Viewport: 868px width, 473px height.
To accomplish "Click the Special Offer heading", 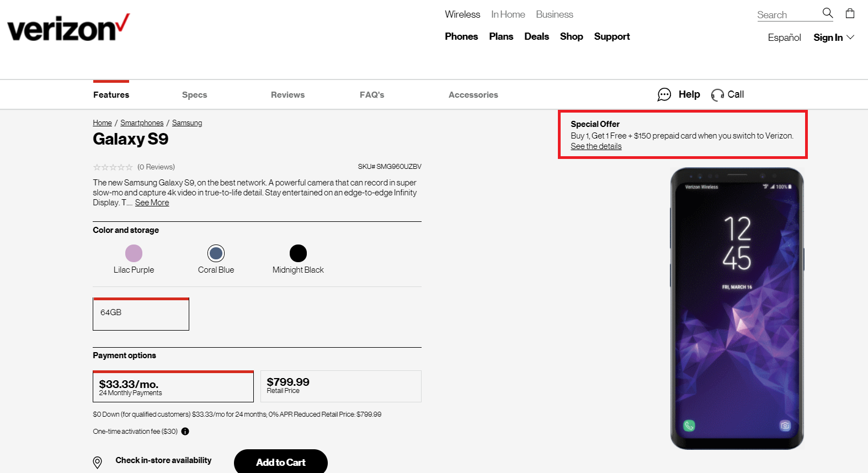I will pos(595,124).
